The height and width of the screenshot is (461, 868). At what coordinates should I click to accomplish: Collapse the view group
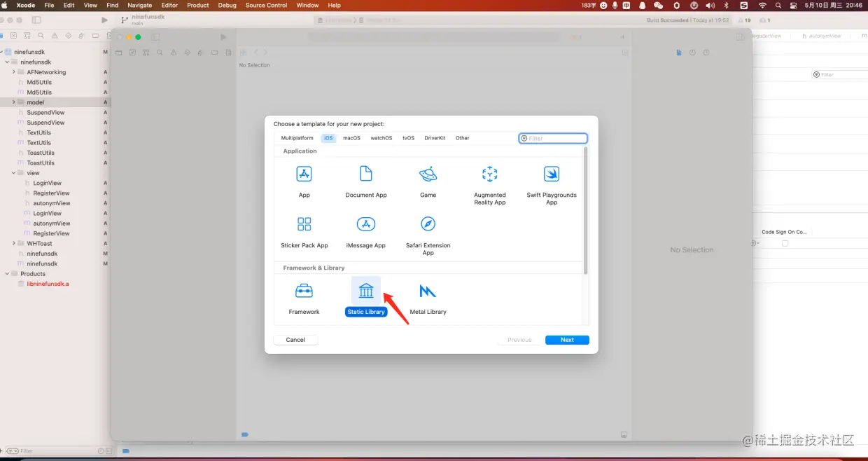(13, 173)
